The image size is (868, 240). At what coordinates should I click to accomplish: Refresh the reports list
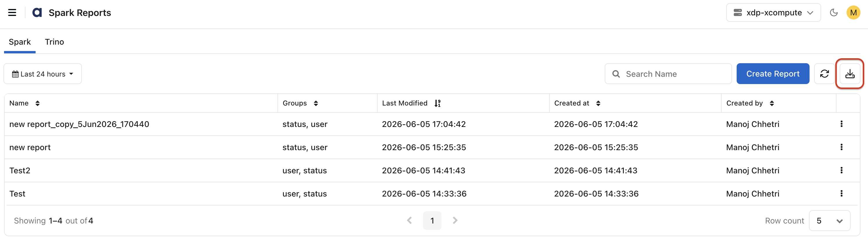(824, 74)
